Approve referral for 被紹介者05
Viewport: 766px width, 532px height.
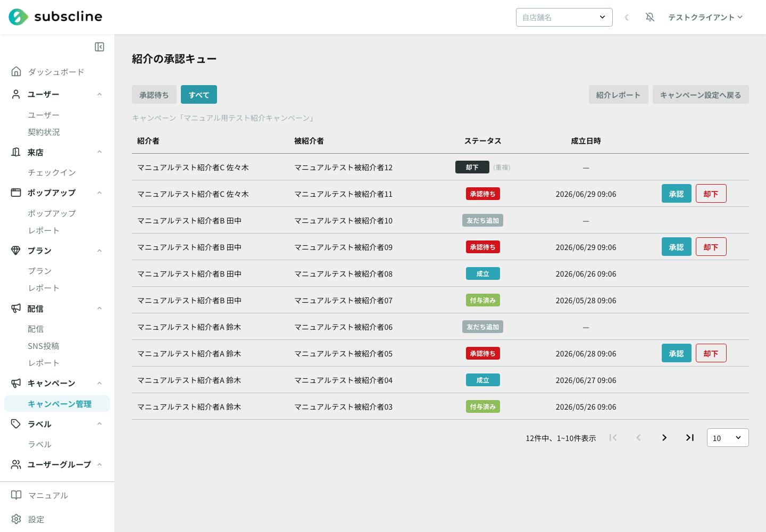[x=677, y=353]
